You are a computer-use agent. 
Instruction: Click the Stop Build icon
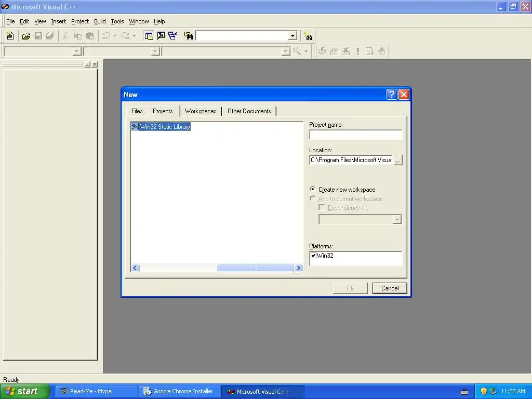click(x=345, y=51)
